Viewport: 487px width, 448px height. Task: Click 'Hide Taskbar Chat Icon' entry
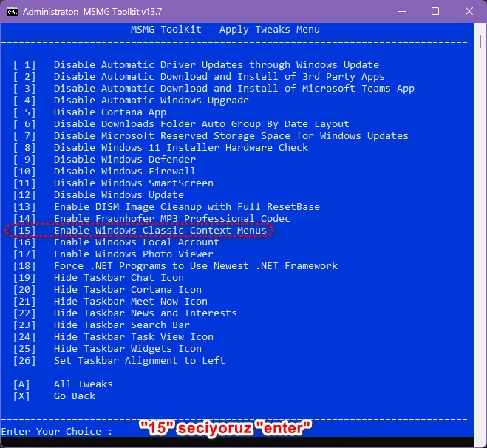119,277
